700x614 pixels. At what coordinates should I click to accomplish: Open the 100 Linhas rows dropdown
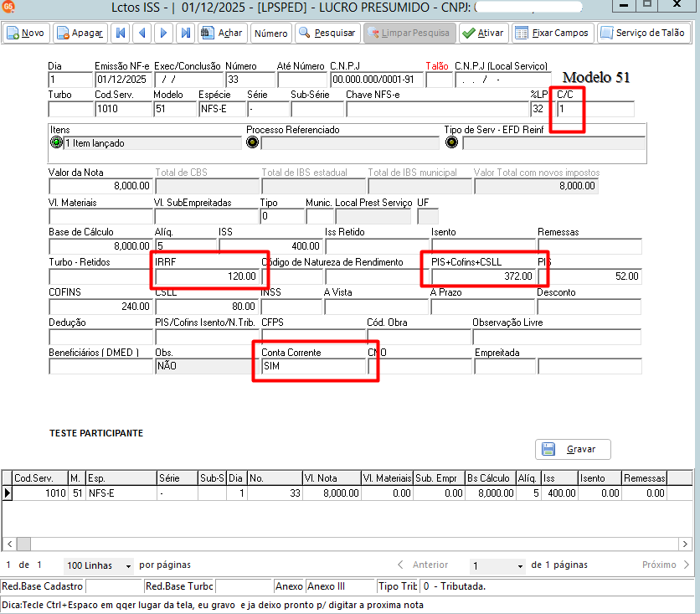pos(98,565)
